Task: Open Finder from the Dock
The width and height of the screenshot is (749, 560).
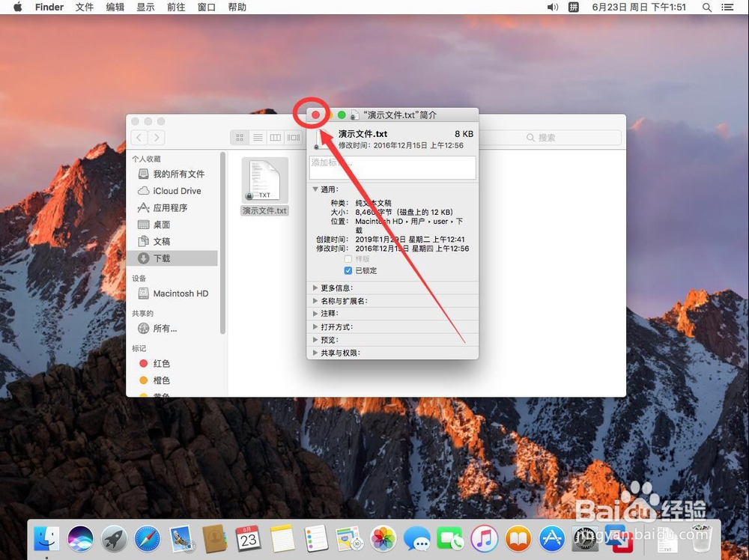Action: click(46, 538)
